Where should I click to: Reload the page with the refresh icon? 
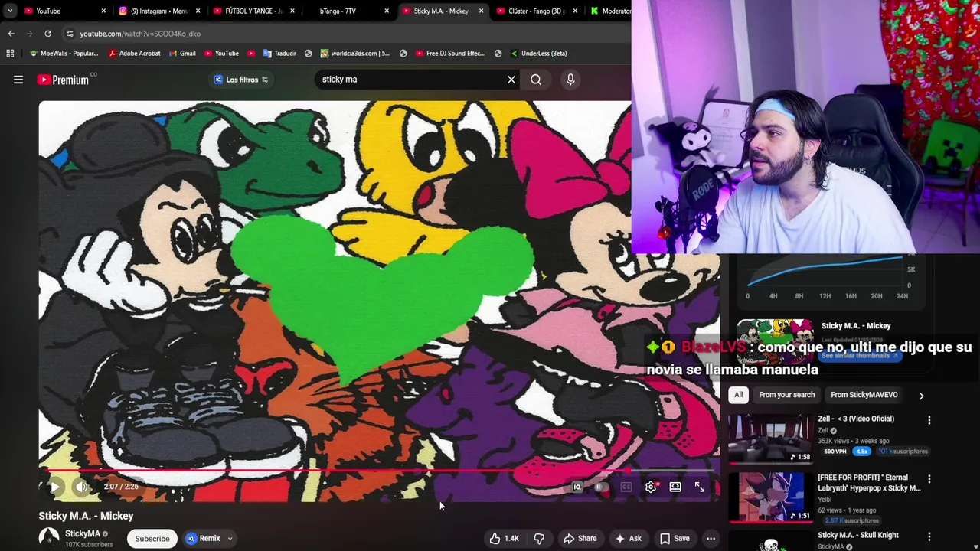coord(47,34)
